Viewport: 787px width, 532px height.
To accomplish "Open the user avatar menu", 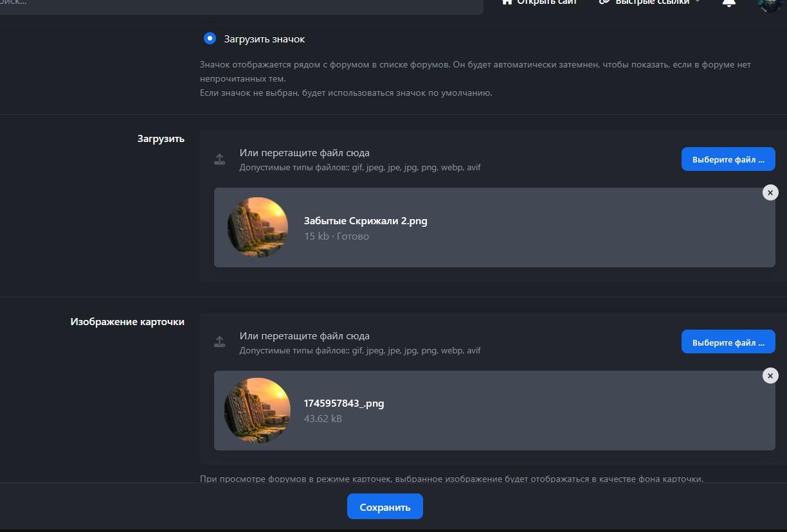I will tap(768, 4).
